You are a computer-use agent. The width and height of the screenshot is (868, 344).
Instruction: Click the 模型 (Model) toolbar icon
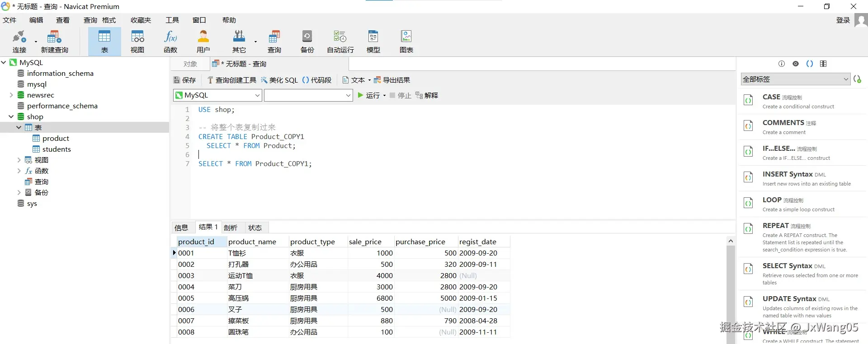point(373,42)
